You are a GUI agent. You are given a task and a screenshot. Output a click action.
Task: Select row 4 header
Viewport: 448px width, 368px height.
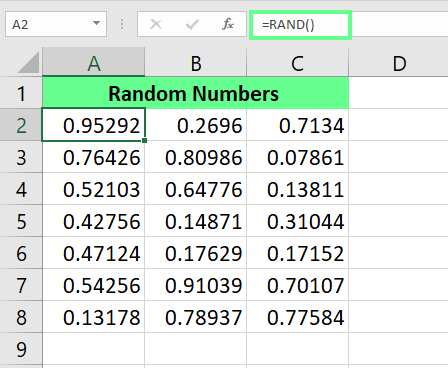(x=21, y=189)
